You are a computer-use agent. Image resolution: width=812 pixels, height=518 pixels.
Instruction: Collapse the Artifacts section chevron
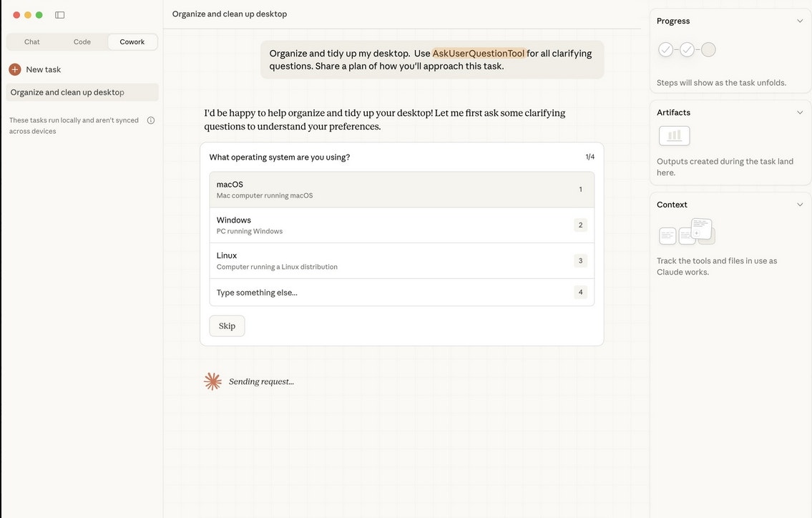click(x=800, y=112)
